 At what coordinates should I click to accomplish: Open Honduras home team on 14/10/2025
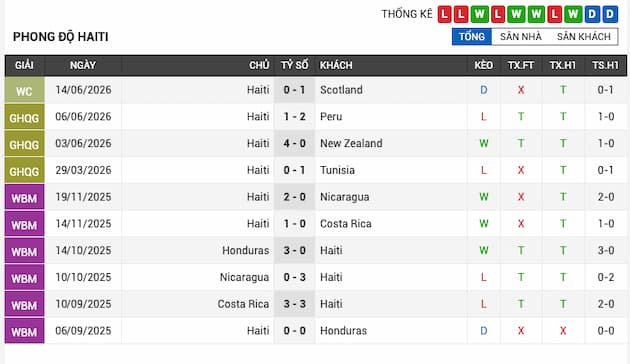[x=245, y=251]
